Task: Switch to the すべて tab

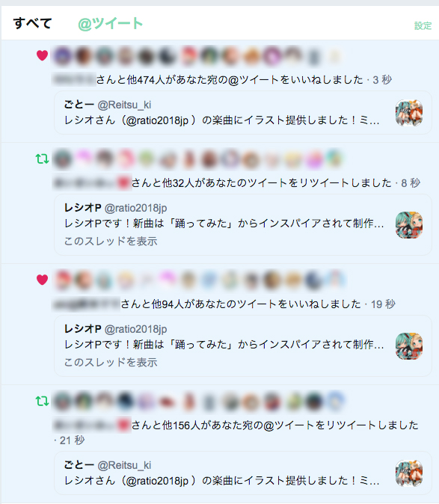Action: pyautogui.click(x=32, y=23)
